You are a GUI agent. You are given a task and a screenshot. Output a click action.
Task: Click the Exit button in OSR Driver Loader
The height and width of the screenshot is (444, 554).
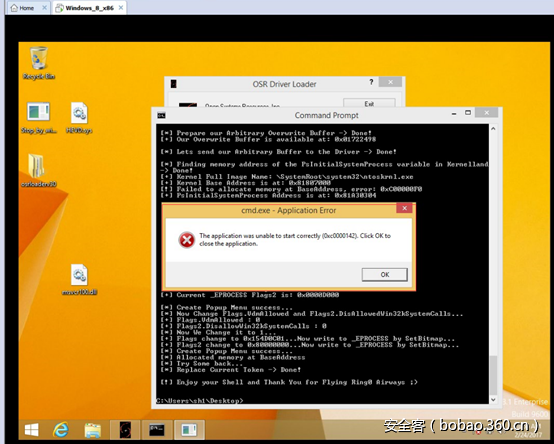369,103
